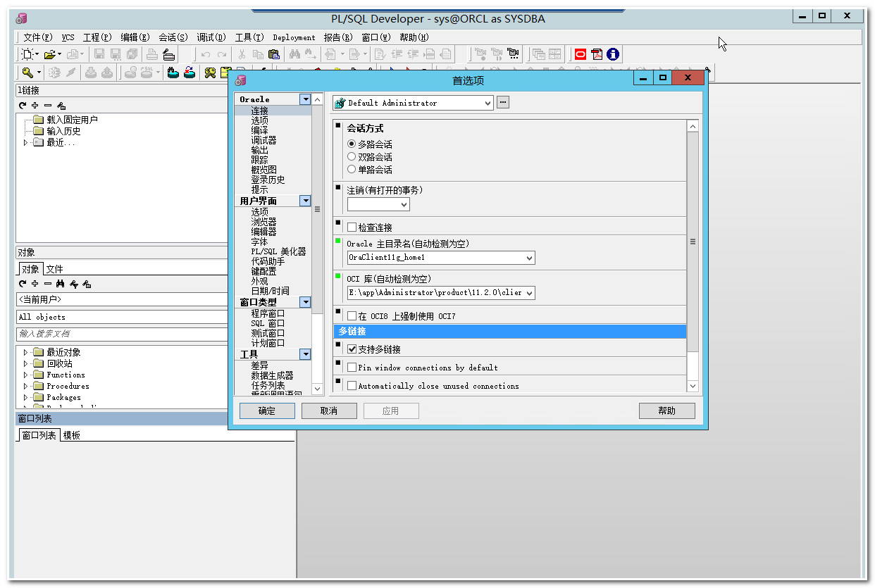Switch to the 文件 tab in objects panel
This screenshot has width=875, height=588.
click(54, 269)
